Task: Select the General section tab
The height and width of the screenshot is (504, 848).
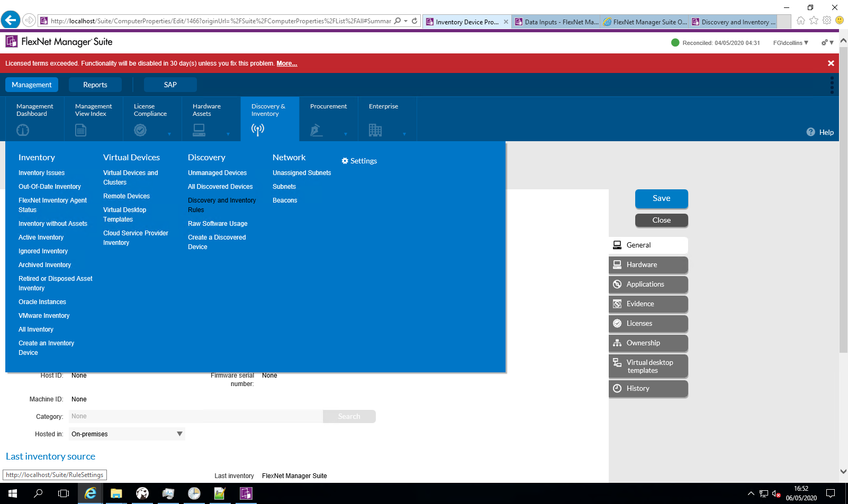Action: tap(648, 245)
